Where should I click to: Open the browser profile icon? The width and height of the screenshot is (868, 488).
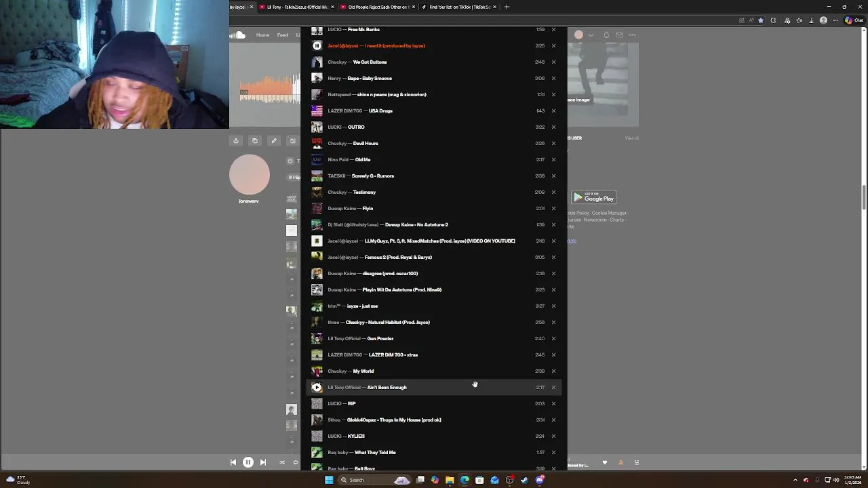[823, 20]
